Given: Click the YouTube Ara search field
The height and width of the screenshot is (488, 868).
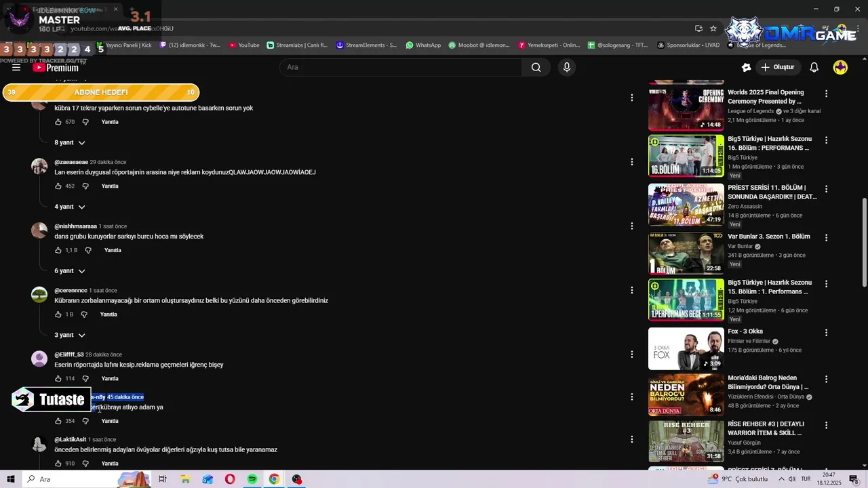Looking at the screenshot, I should [401, 67].
